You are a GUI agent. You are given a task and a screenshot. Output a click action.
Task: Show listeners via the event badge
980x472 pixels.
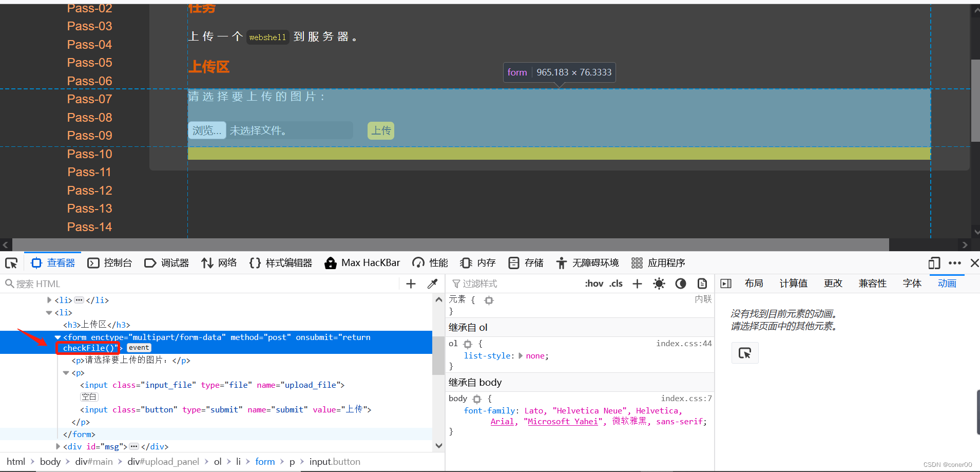139,348
